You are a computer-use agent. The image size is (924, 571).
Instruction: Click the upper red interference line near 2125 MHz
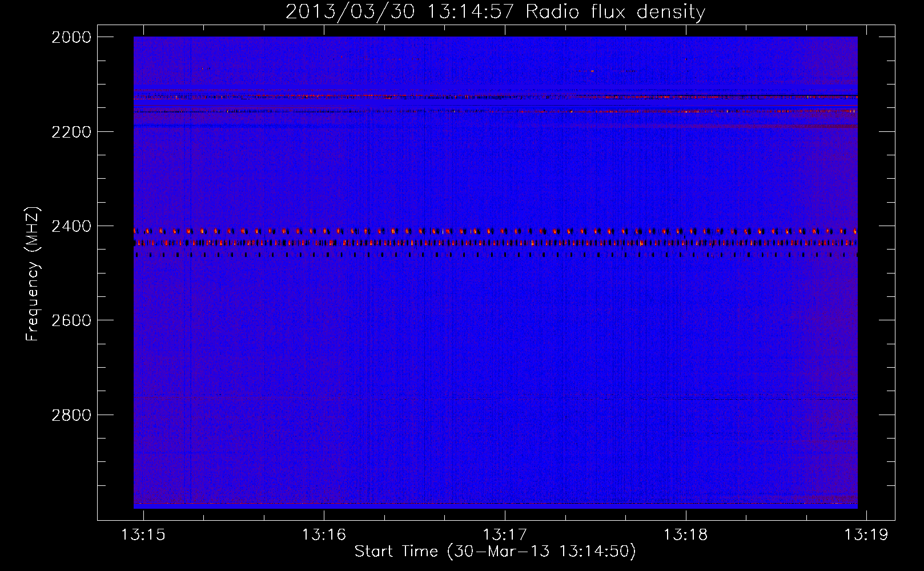click(x=495, y=96)
